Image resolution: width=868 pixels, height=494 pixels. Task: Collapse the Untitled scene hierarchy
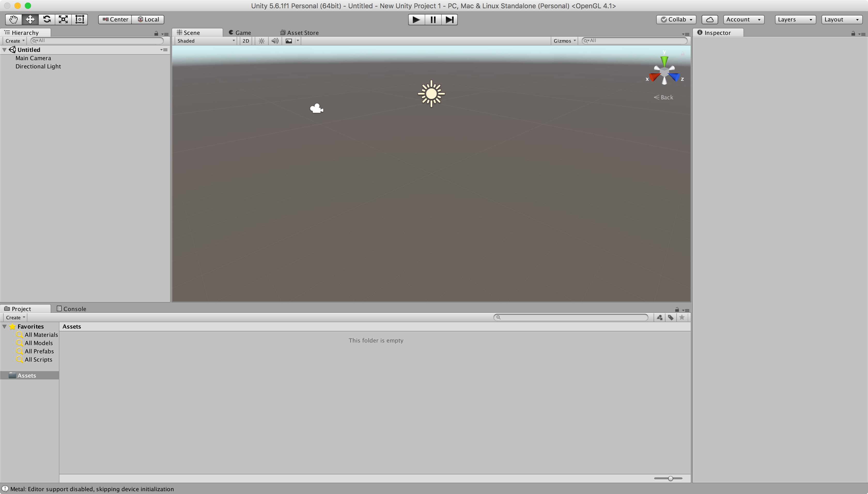pyautogui.click(x=4, y=50)
